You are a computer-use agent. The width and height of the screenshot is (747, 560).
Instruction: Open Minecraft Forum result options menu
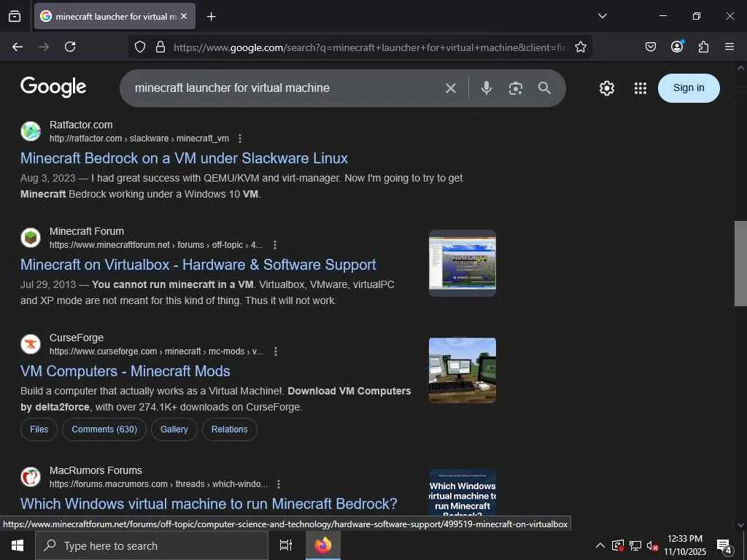(x=275, y=245)
